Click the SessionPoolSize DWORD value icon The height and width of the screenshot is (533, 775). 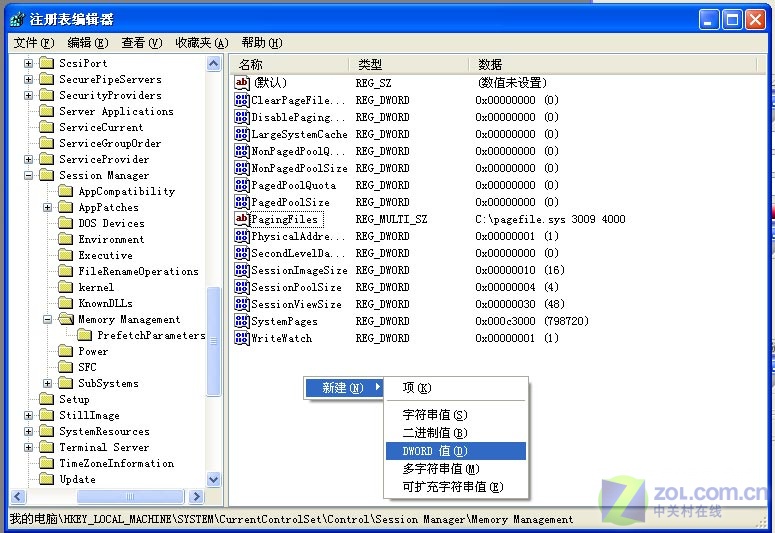point(242,287)
